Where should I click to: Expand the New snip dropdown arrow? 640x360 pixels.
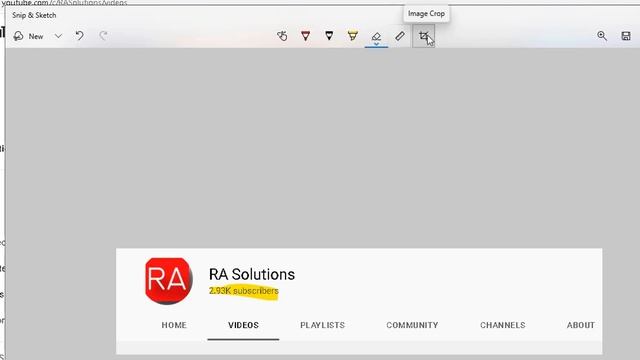click(x=58, y=36)
